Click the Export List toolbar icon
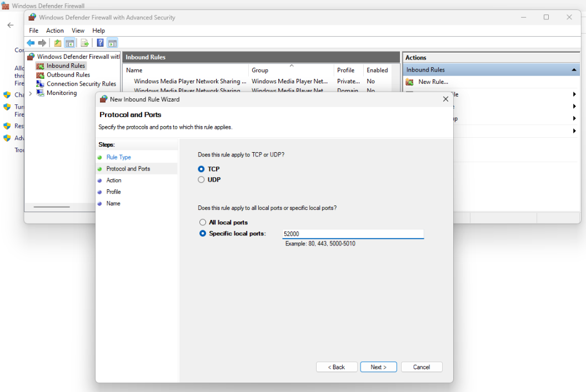Image resolution: width=586 pixels, height=392 pixels. [84, 43]
